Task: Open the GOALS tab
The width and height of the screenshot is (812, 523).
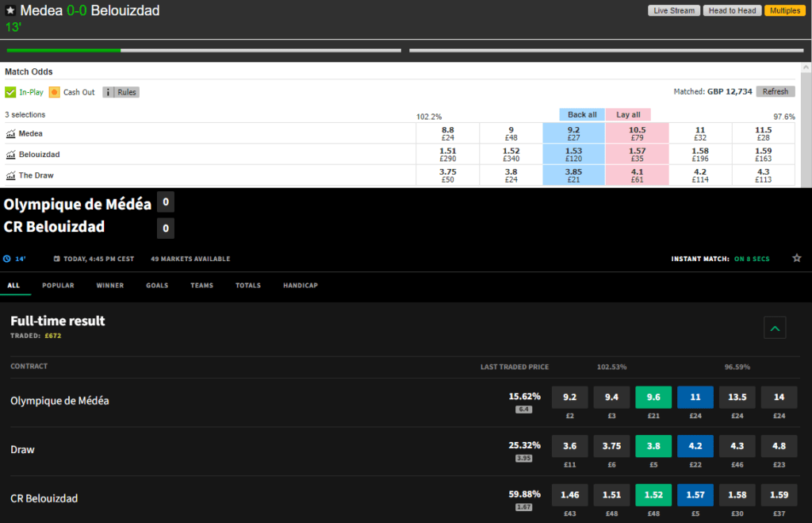Action: (157, 286)
